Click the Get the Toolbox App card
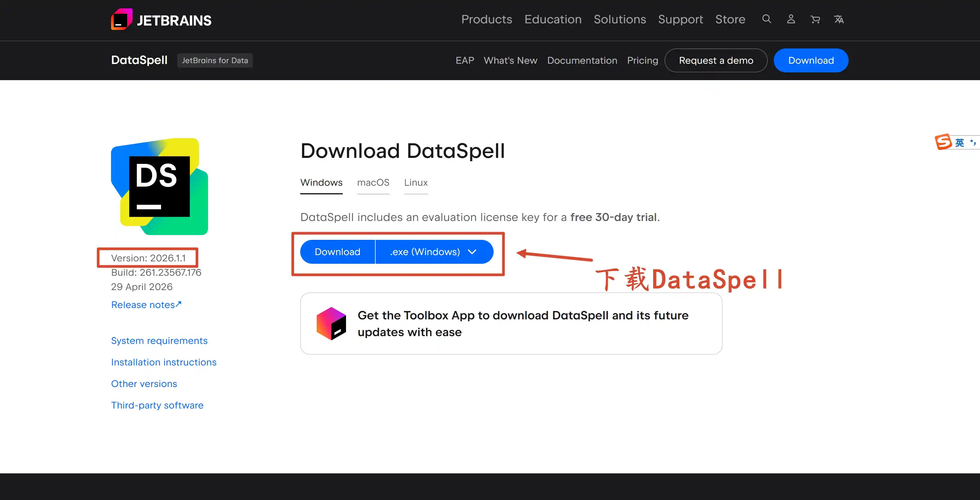 pyautogui.click(x=511, y=323)
